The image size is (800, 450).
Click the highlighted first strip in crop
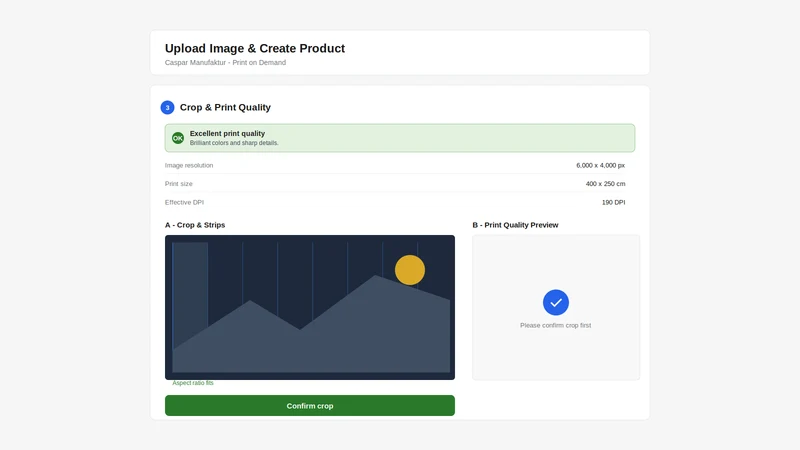(x=190, y=296)
